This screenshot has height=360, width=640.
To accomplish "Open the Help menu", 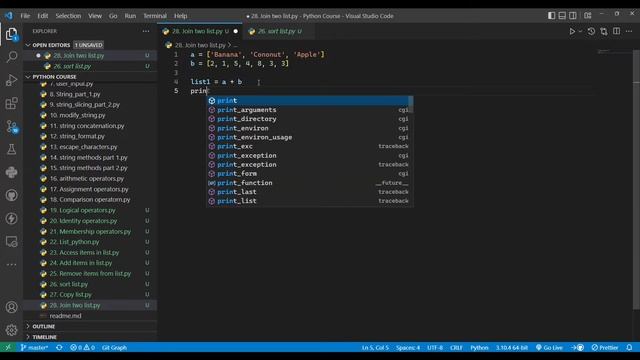I will click(x=180, y=16).
